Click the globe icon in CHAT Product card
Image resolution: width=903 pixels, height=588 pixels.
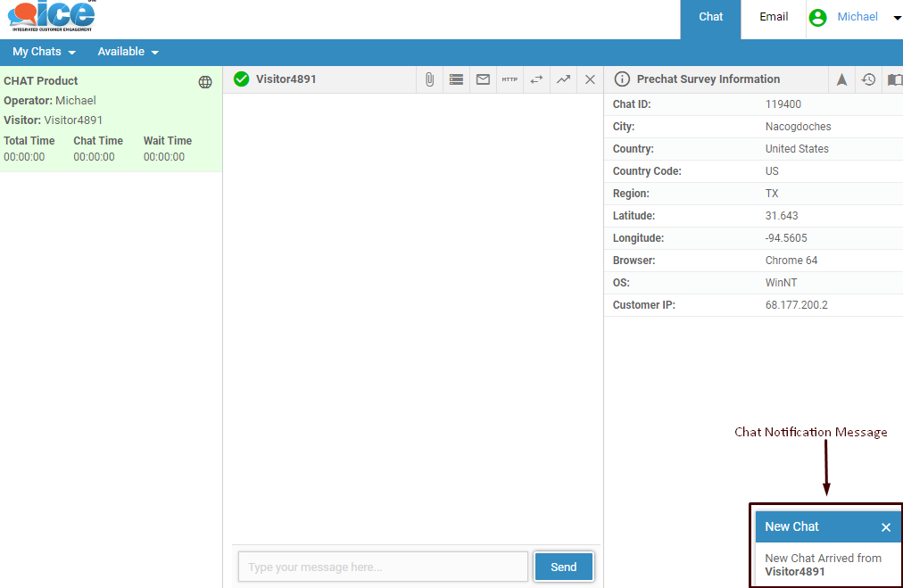(x=205, y=82)
